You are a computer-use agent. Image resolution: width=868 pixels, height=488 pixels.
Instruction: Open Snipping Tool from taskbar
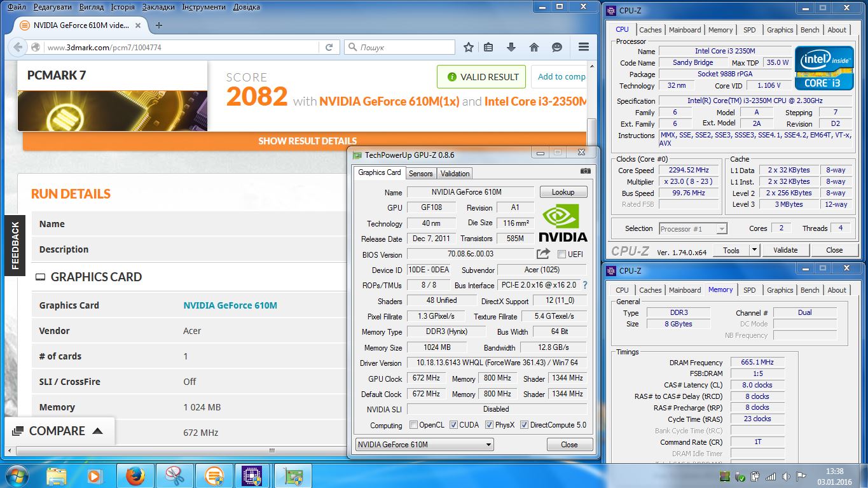(x=174, y=476)
